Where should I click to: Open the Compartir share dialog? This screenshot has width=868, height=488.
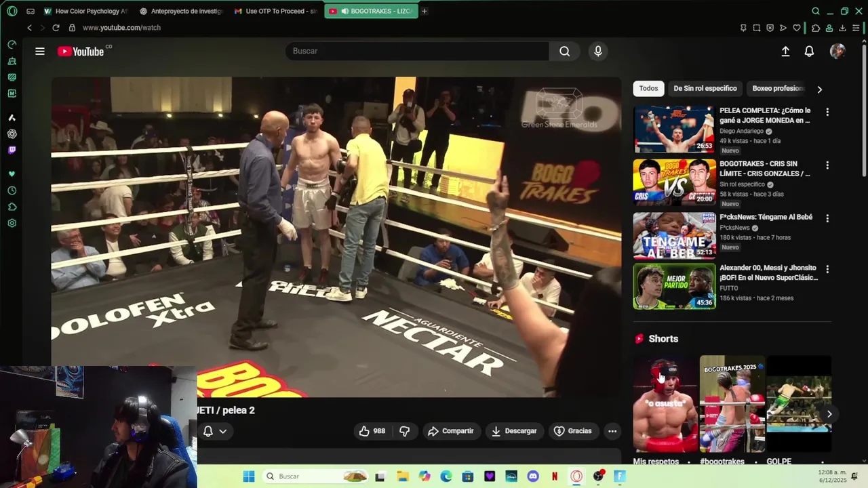coord(451,431)
